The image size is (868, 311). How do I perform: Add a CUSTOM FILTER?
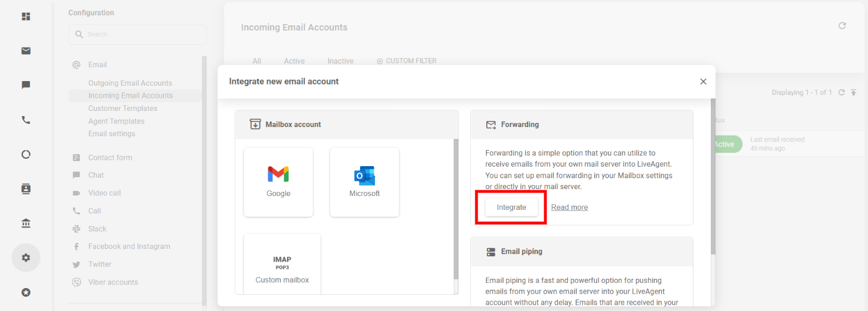click(406, 61)
